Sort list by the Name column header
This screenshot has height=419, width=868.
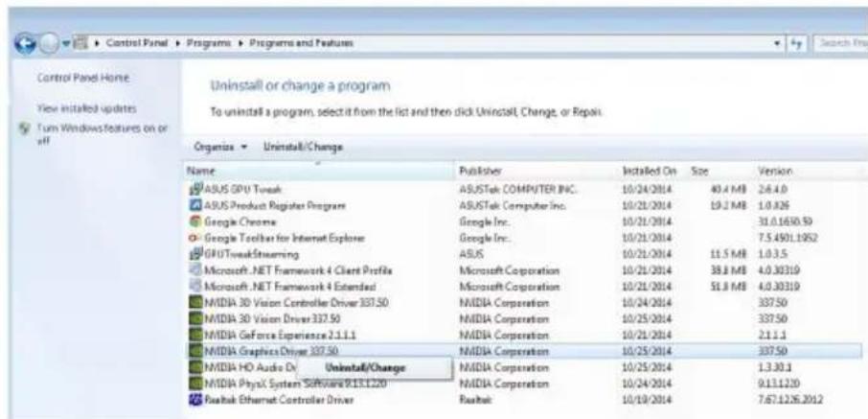(320, 172)
